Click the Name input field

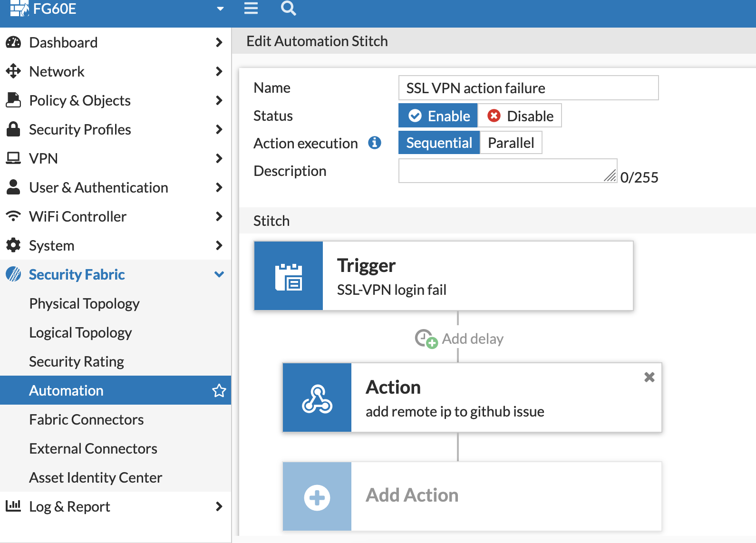click(x=528, y=88)
